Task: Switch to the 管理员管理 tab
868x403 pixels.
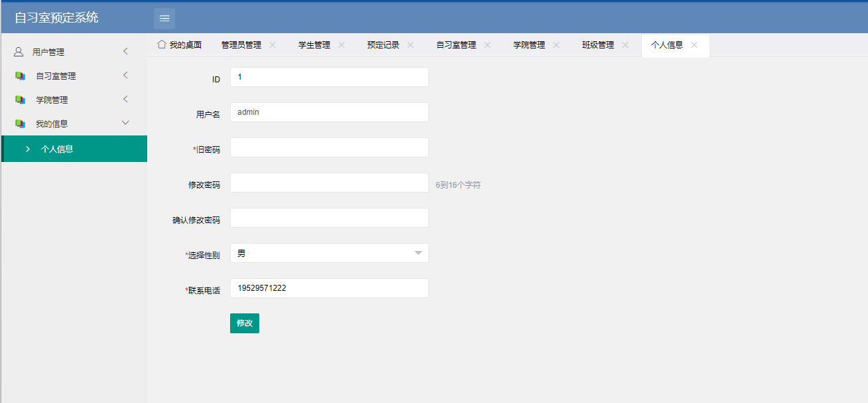Action: 241,45
